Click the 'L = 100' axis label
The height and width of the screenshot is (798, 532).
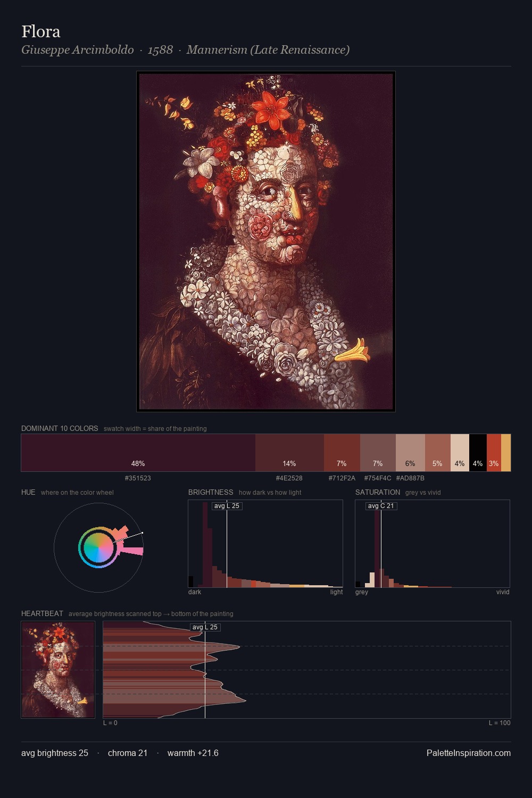[x=500, y=723]
